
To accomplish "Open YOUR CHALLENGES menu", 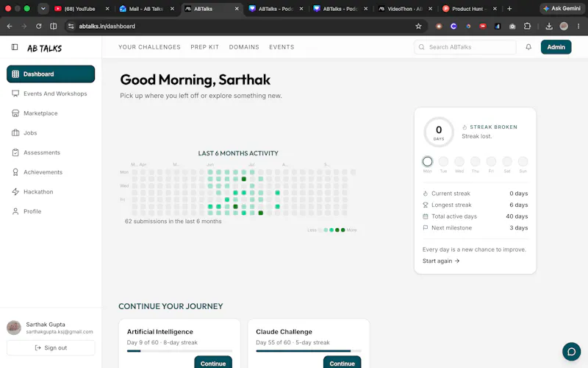I will point(149,47).
